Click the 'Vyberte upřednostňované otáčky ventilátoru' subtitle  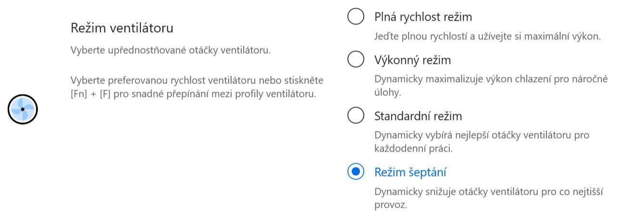click(x=171, y=50)
